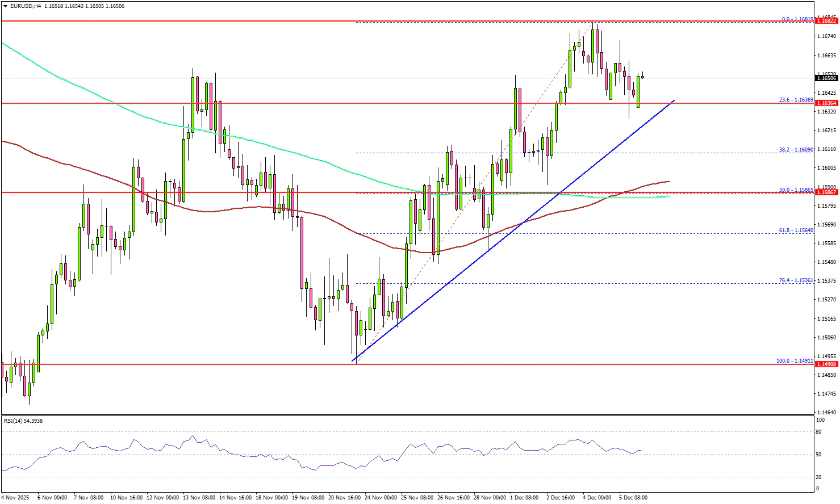Screen dimensions: 840x504
Task: Click the right end of the green moving average
Action: 670,196
